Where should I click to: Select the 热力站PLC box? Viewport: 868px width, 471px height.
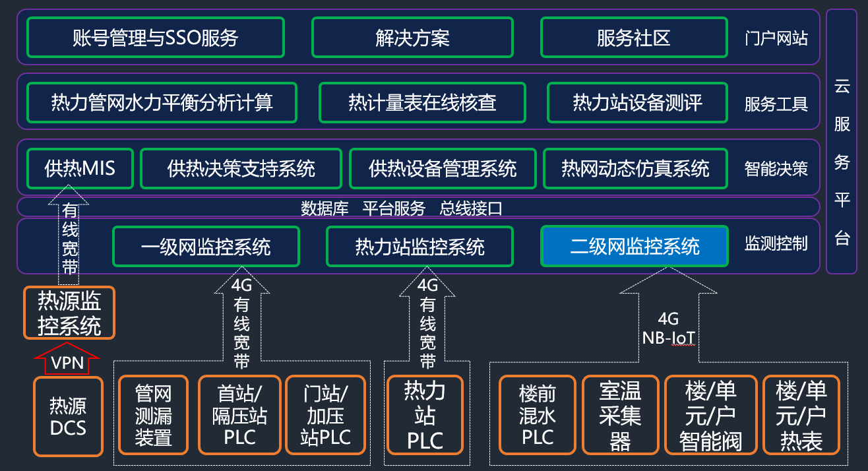coord(425,414)
